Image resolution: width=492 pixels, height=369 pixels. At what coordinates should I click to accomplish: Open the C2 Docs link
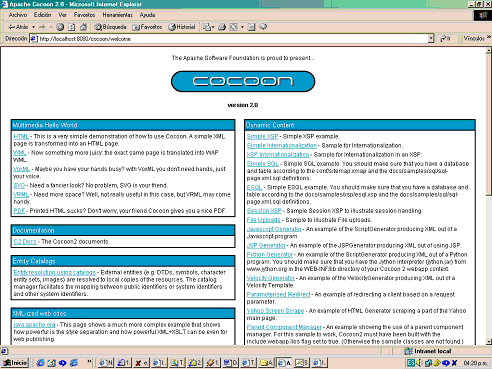(25, 242)
